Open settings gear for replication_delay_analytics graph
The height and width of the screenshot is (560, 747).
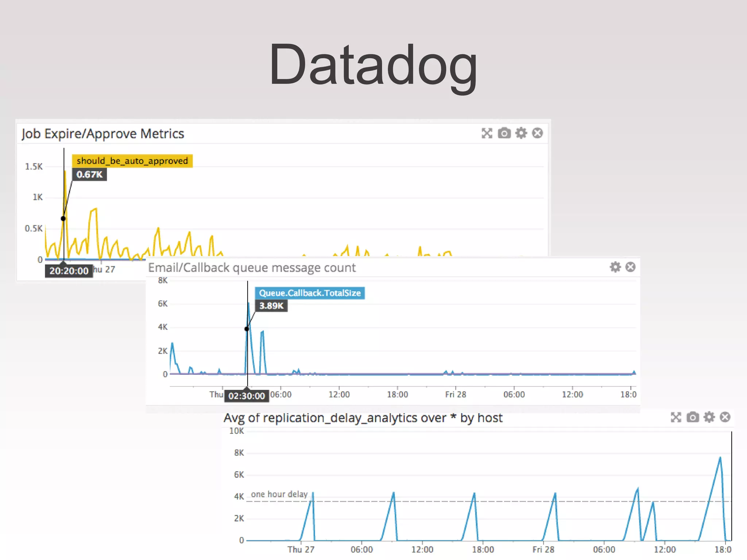[709, 417]
